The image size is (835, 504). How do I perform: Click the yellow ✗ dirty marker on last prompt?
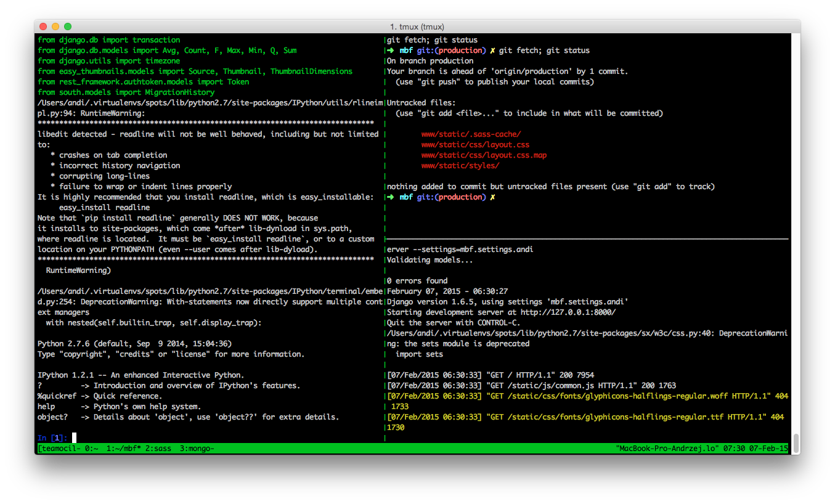coord(493,197)
